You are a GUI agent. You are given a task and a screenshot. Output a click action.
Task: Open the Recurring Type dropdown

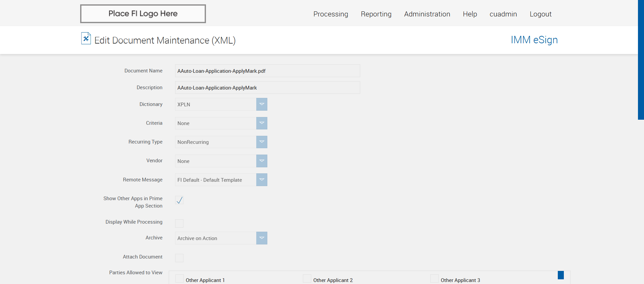262,142
